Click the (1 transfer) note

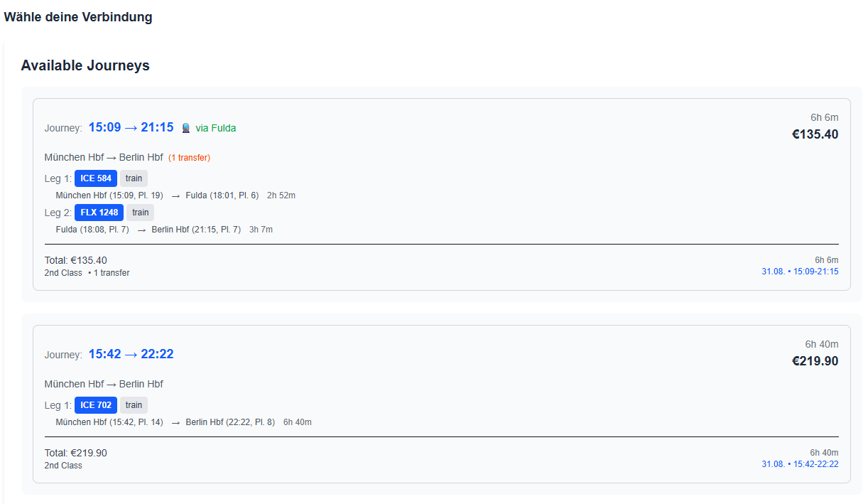coord(189,157)
